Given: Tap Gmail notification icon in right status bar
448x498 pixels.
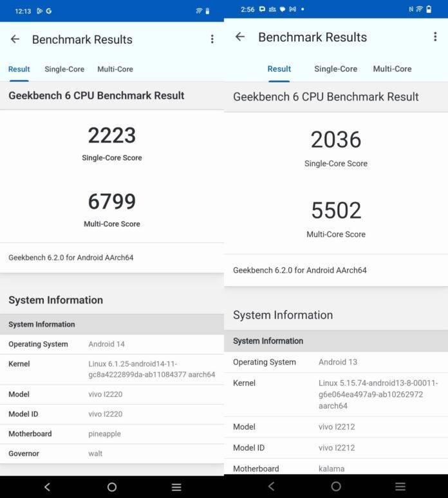Looking at the screenshot, I should point(292,9).
